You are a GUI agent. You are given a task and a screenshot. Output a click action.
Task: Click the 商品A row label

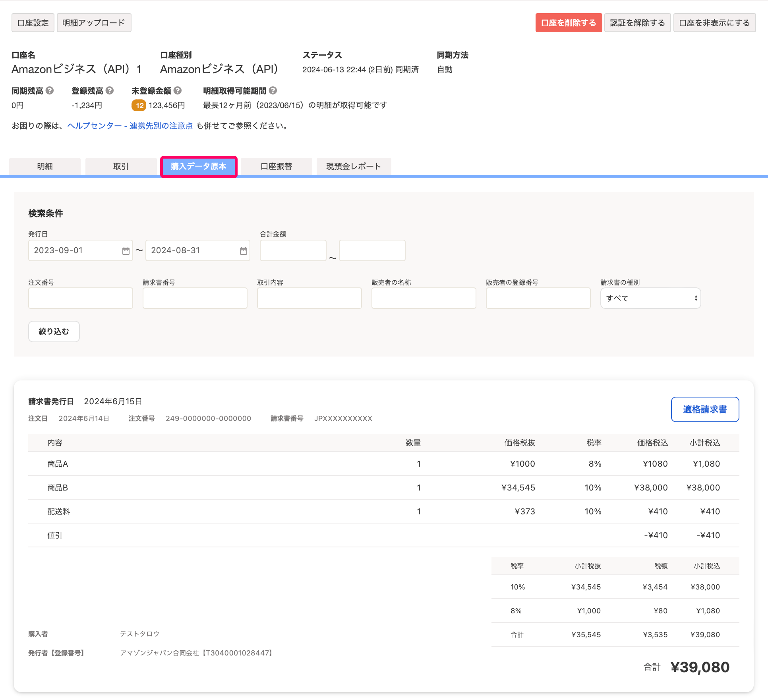pos(58,464)
